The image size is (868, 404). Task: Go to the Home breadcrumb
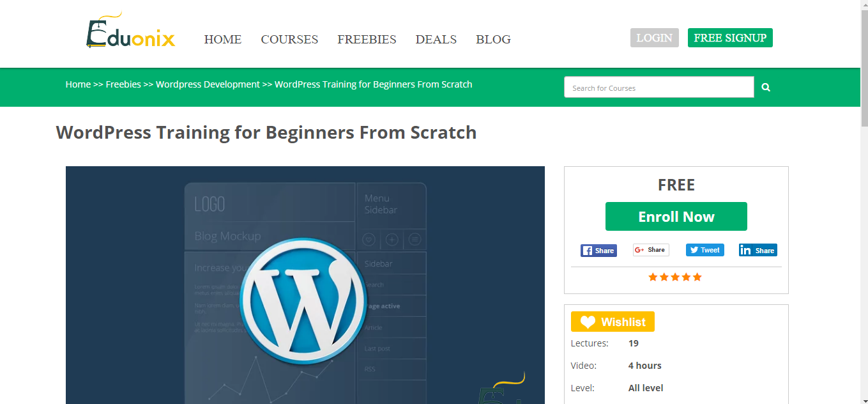[78, 84]
